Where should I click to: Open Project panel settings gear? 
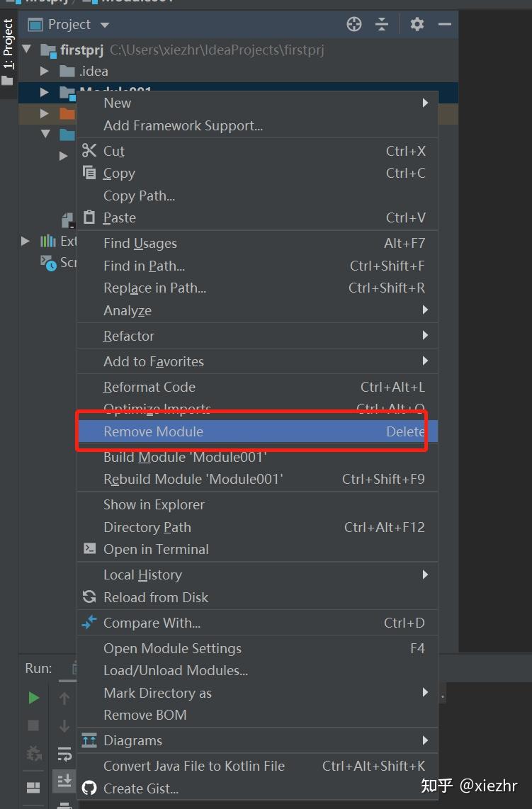click(x=417, y=24)
